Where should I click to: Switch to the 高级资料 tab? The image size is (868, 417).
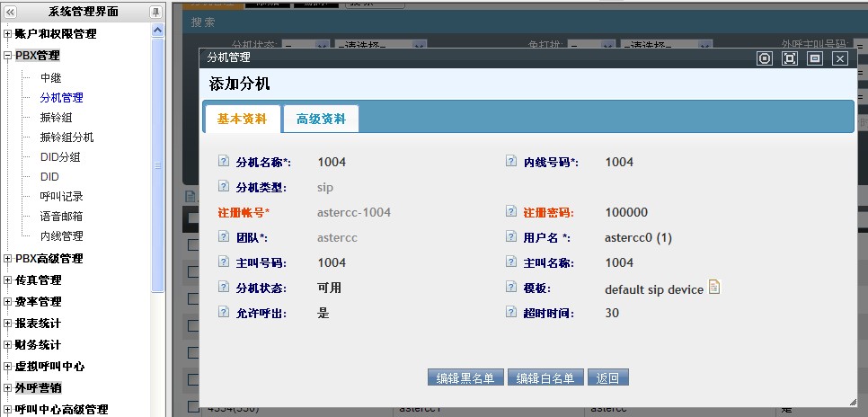pos(321,119)
